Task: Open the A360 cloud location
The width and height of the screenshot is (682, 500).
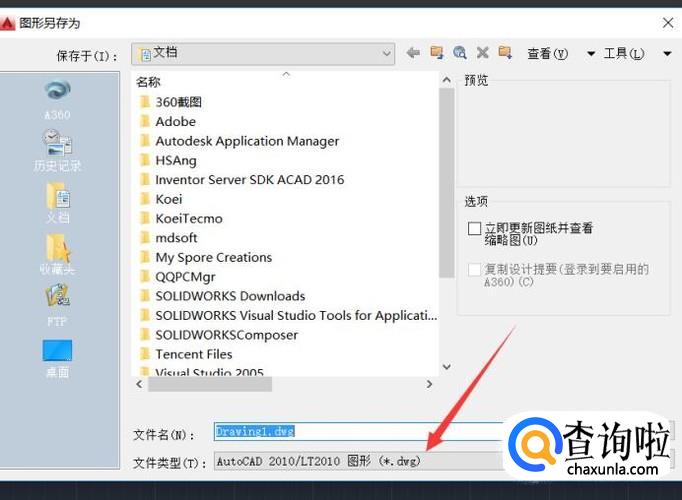Action: (57, 100)
